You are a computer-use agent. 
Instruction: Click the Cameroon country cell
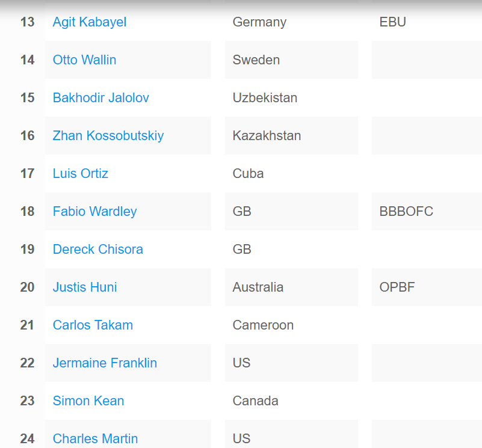[x=263, y=325]
